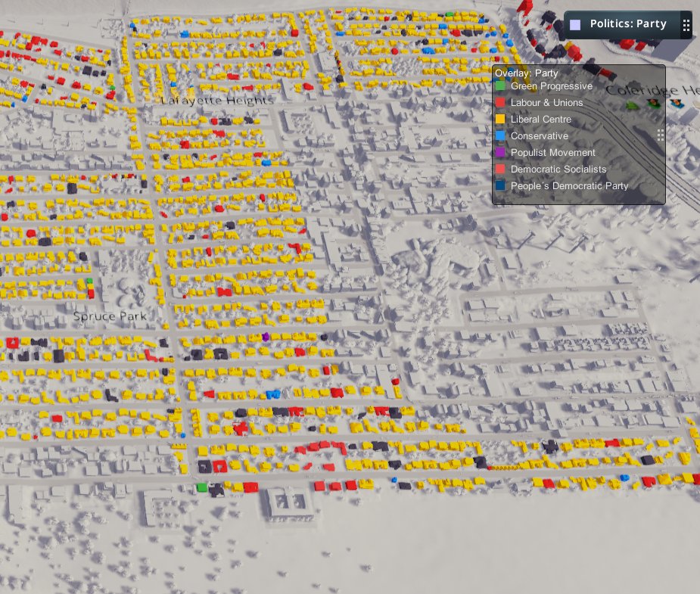Pick the People's Democratic Party dark blue swatch
This screenshot has height=594, width=700.
coord(500,185)
